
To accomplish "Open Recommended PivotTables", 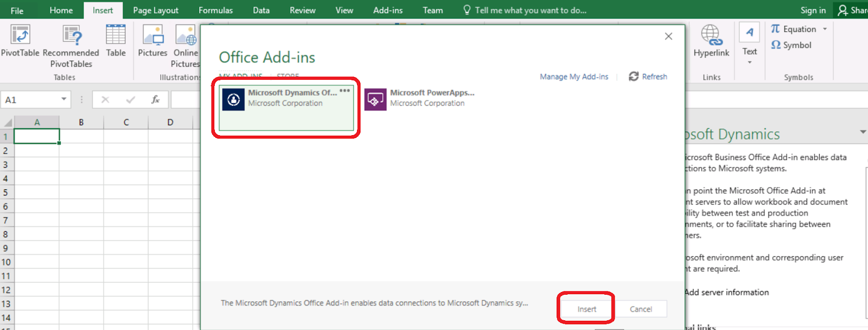I will 71,46.
